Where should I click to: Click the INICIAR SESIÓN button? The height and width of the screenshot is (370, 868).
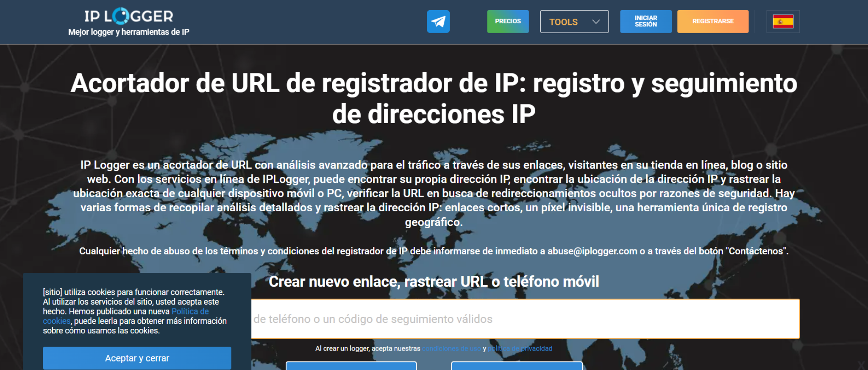tap(645, 21)
